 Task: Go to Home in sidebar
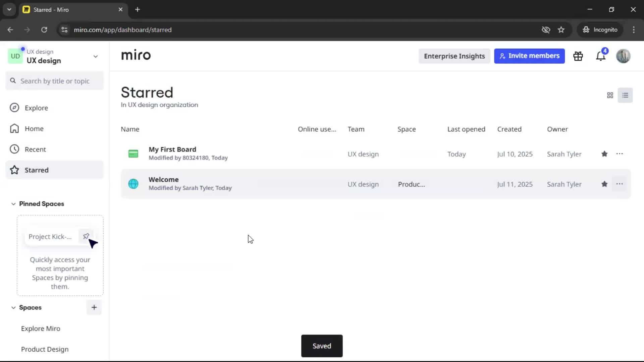(55, 129)
